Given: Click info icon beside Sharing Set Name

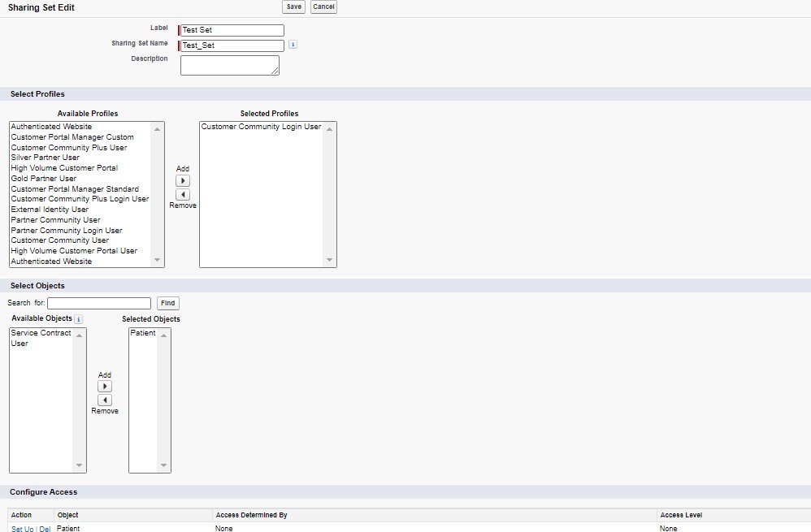Looking at the screenshot, I should click(293, 45).
